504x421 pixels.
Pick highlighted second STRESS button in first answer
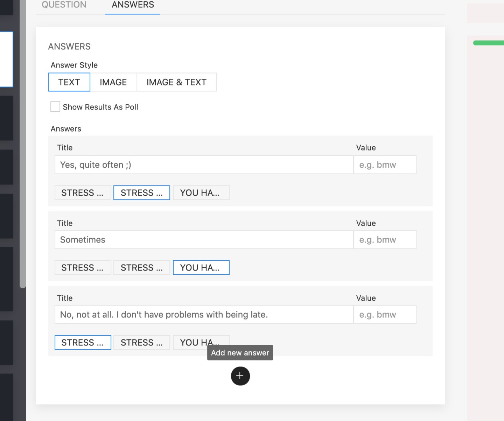coord(142,193)
